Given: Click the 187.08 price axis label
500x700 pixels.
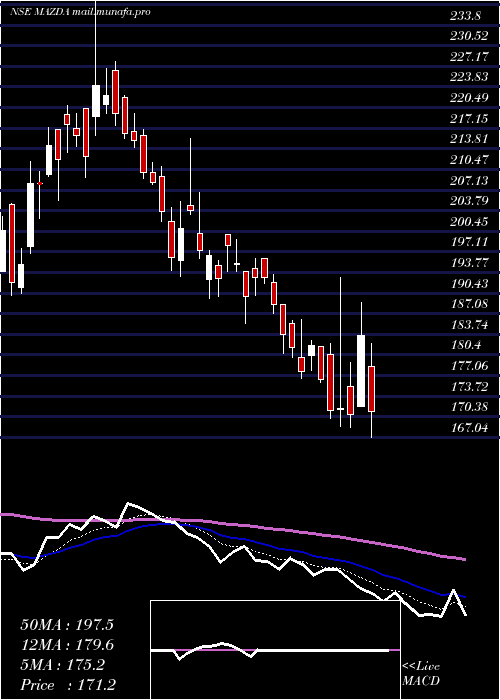Looking at the screenshot, I should [469, 304].
